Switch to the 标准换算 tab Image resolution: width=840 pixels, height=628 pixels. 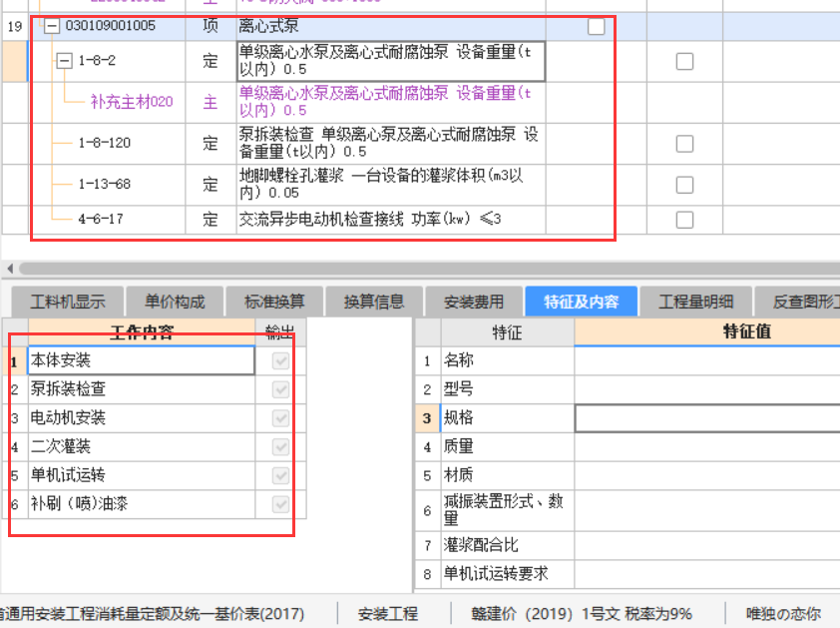point(274,302)
